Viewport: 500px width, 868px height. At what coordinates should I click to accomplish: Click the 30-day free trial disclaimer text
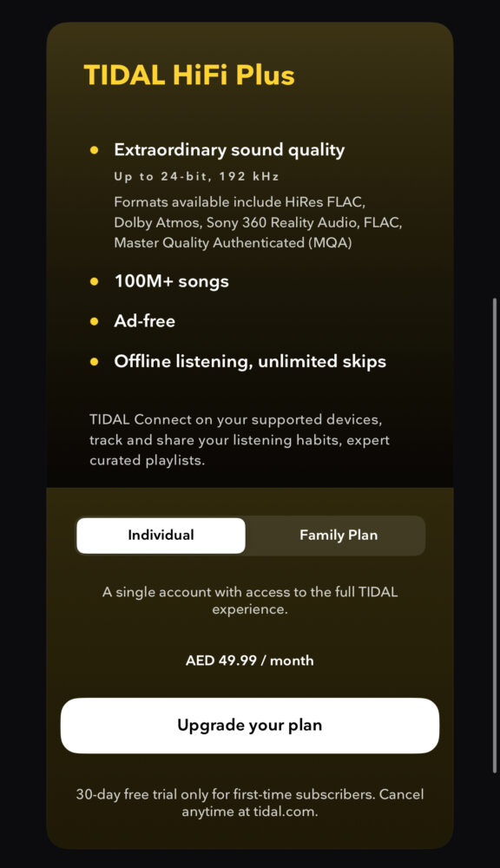tap(250, 803)
